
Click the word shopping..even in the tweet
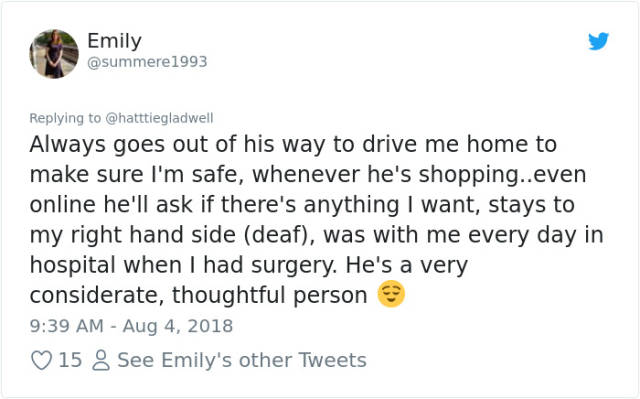[503, 175]
